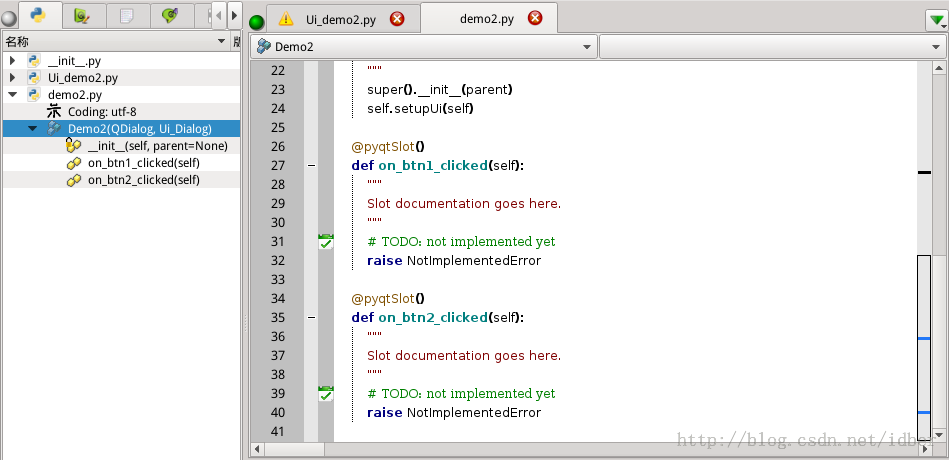
Task: Click method icon of on_btn2_clicked(self)
Action: tap(74, 180)
